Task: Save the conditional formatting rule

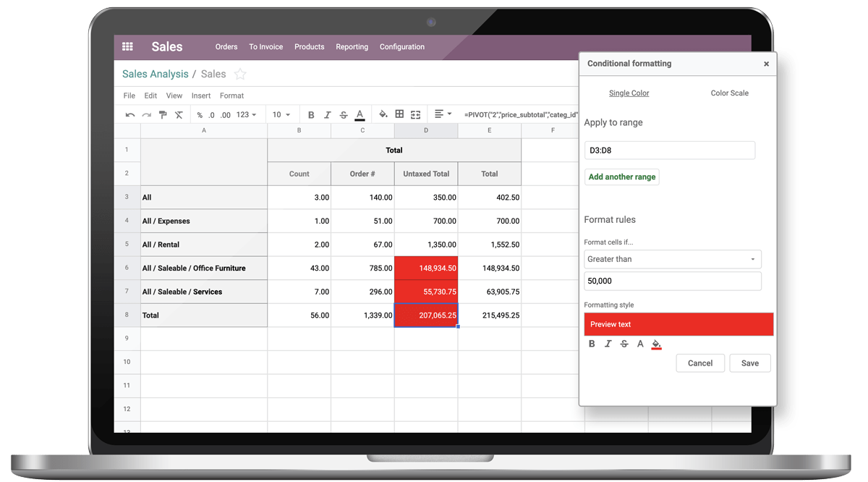Action: 749,363
